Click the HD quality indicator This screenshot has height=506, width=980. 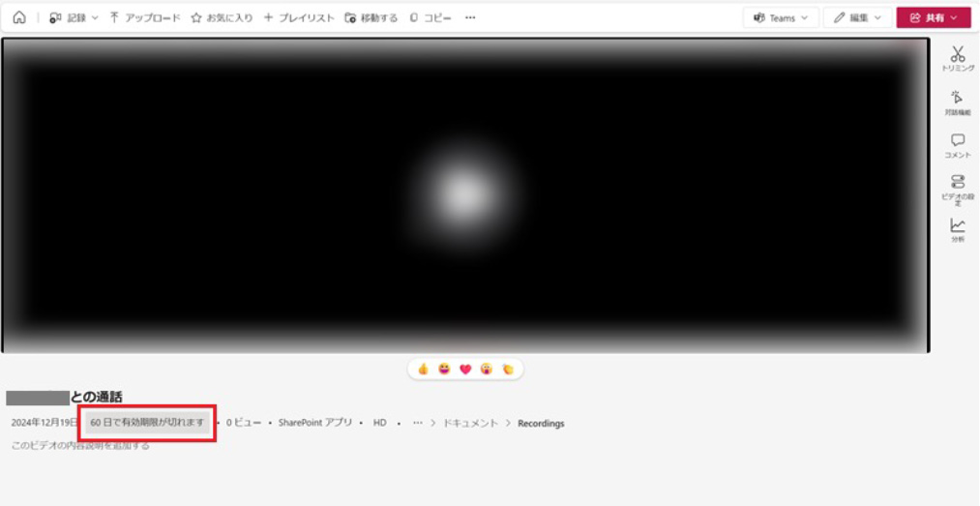[x=380, y=423]
